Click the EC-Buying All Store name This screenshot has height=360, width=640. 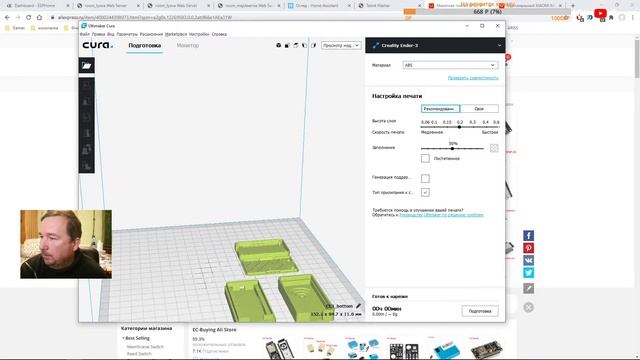(x=214, y=329)
